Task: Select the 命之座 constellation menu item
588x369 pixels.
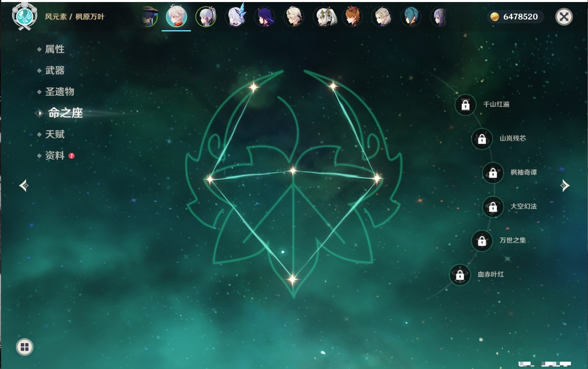Action: click(x=65, y=113)
